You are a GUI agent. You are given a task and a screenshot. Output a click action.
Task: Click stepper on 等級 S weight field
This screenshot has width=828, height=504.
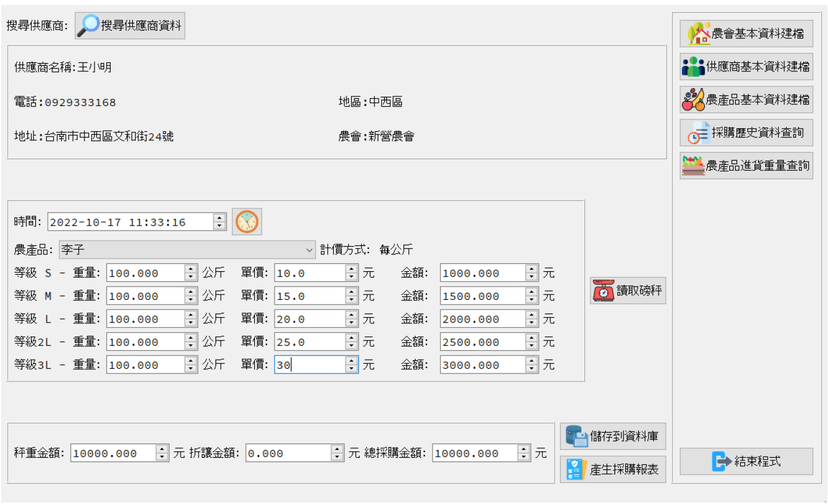[x=191, y=273]
